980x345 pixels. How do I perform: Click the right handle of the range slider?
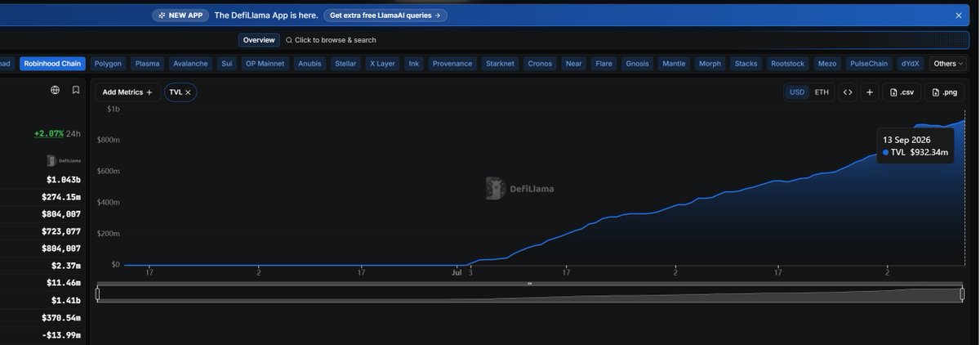click(962, 294)
